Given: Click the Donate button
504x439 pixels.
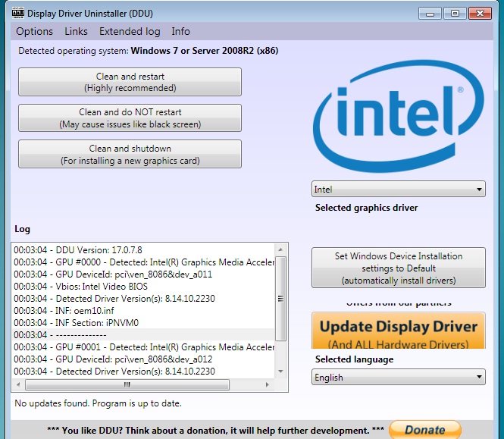Looking at the screenshot, I should [x=425, y=430].
